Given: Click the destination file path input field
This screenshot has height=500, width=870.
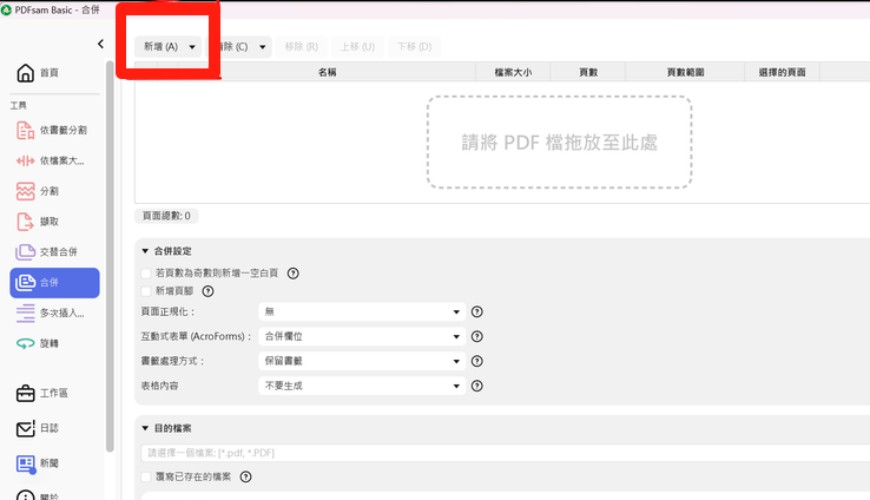Looking at the screenshot, I should click(x=505, y=453).
